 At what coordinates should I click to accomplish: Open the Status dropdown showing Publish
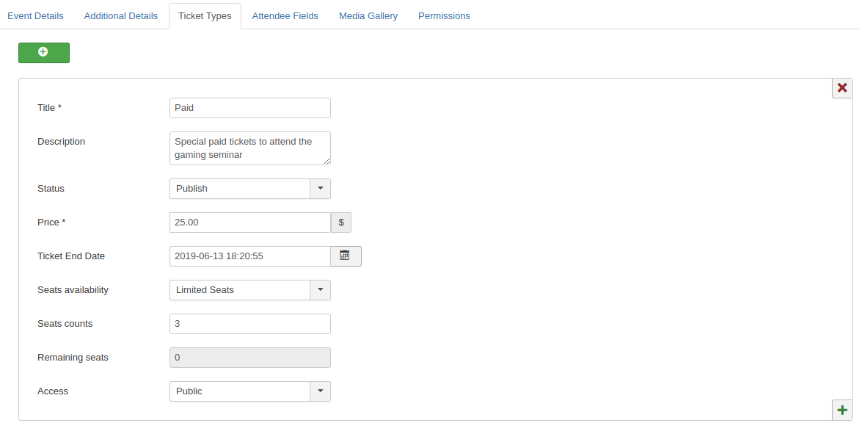click(250, 189)
